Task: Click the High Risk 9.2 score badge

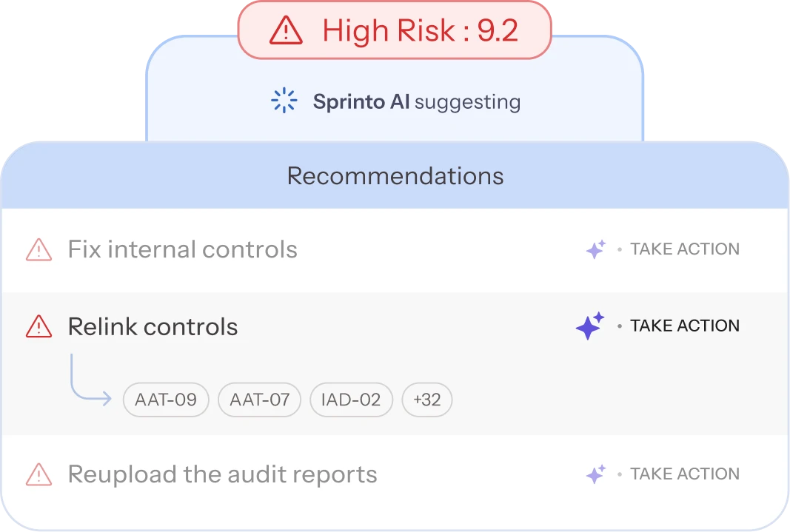Action: (x=395, y=31)
